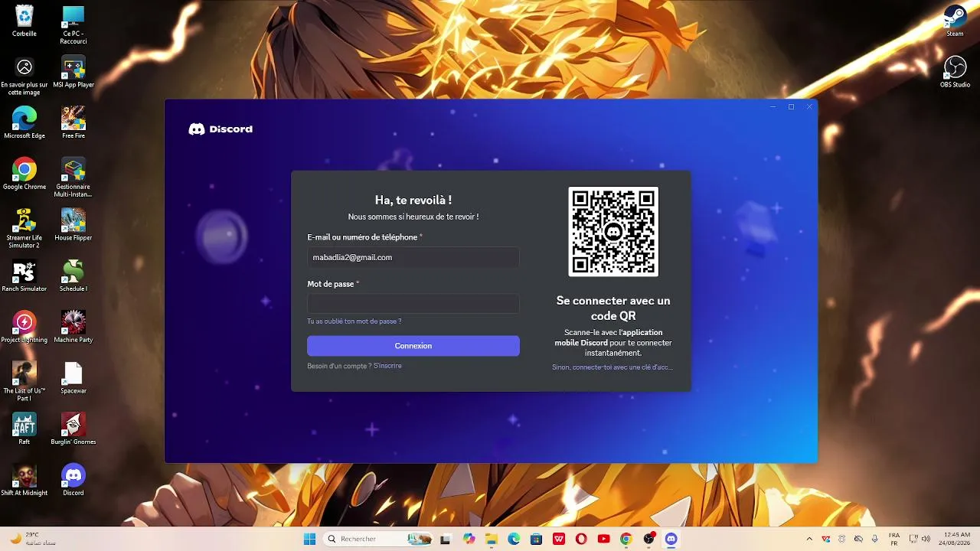Show hidden system tray icons
Image resolution: width=980 pixels, height=551 pixels.
point(809,539)
